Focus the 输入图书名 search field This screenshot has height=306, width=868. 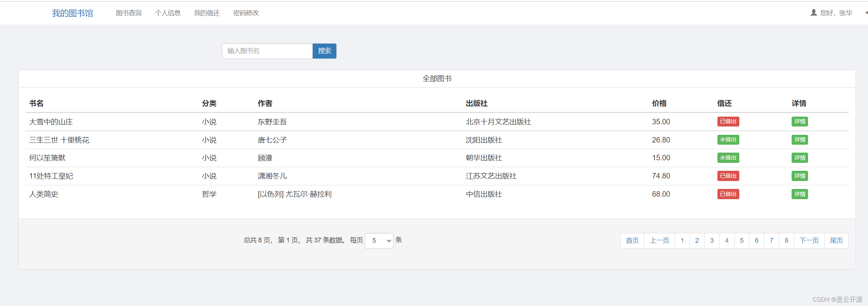(267, 51)
